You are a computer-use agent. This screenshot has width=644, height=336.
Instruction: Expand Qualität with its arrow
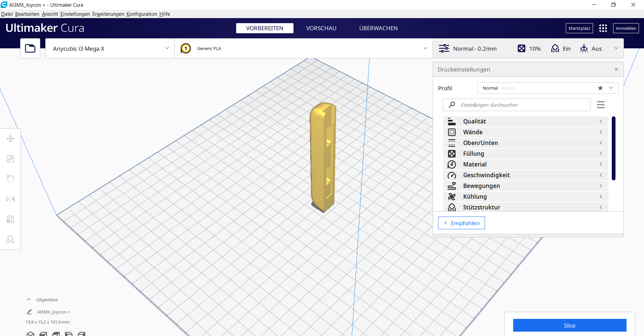601,122
